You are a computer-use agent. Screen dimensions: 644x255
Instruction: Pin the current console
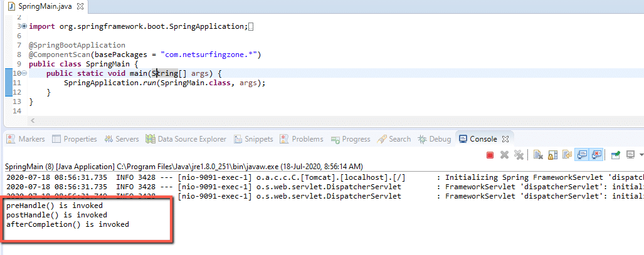coord(616,155)
